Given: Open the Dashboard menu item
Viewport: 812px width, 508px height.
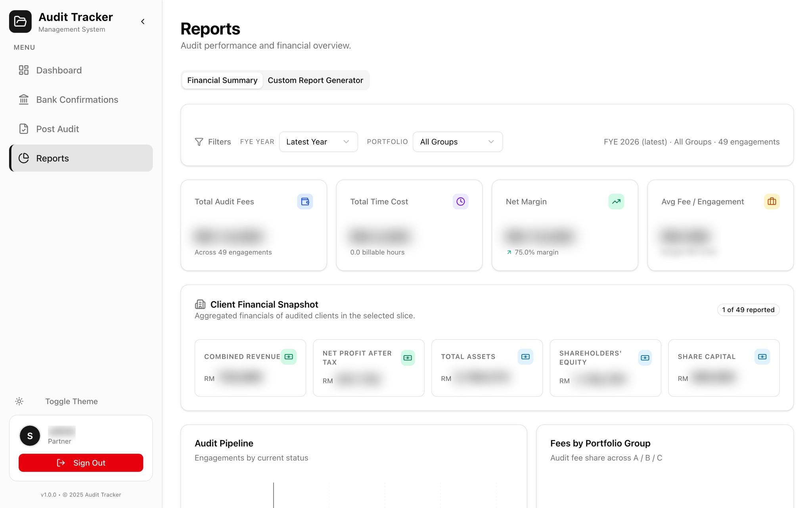Looking at the screenshot, I should click(81, 70).
